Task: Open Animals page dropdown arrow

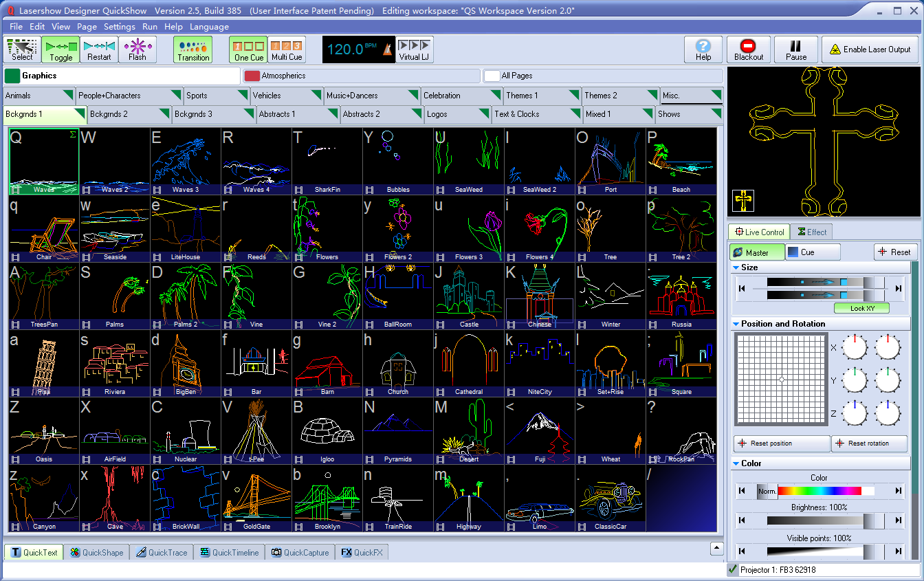Action: [67, 94]
